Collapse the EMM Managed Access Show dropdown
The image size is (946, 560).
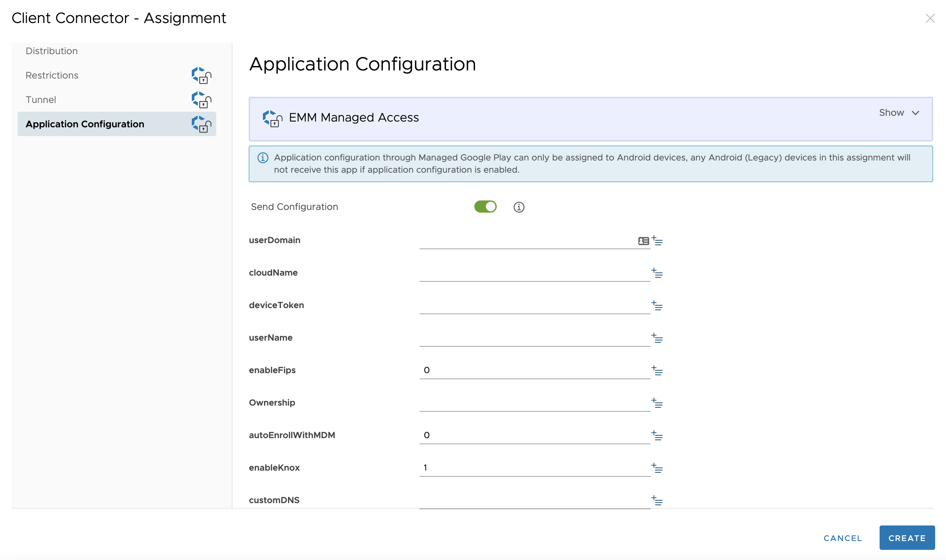click(x=900, y=112)
